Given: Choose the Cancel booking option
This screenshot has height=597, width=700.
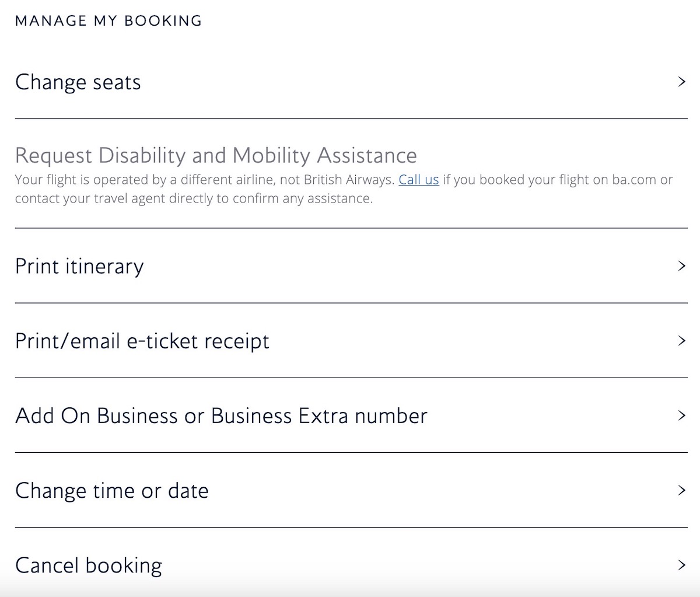Looking at the screenshot, I should point(351,565).
